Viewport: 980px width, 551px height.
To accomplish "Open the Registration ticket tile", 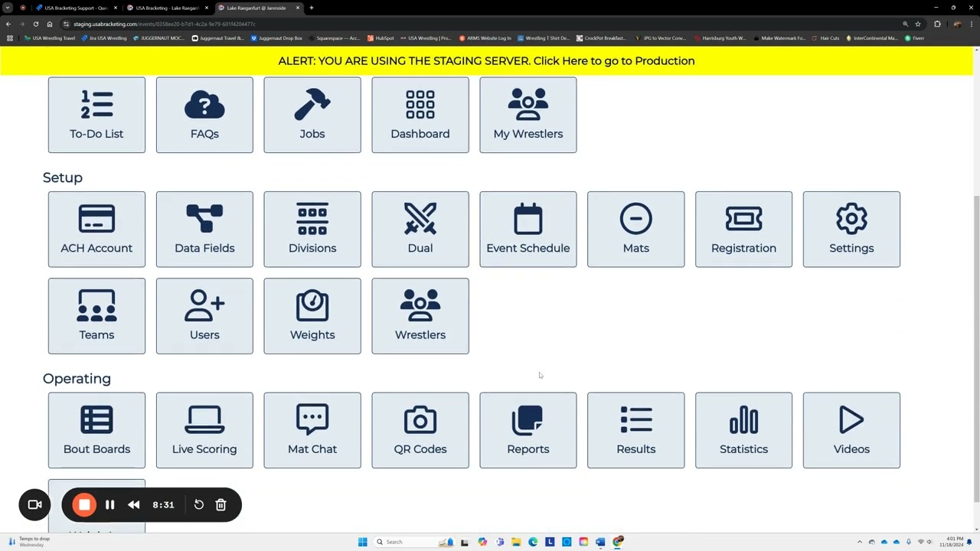I will (744, 230).
